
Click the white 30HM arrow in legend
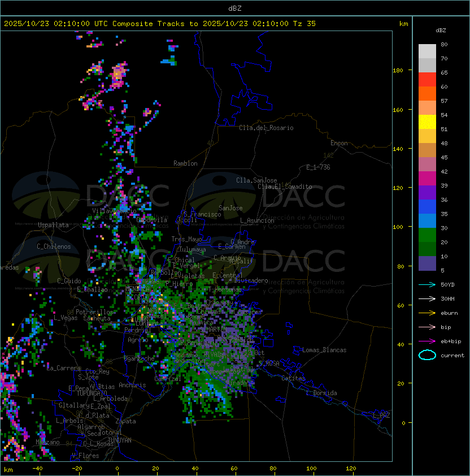pyautogui.click(x=427, y=298)
